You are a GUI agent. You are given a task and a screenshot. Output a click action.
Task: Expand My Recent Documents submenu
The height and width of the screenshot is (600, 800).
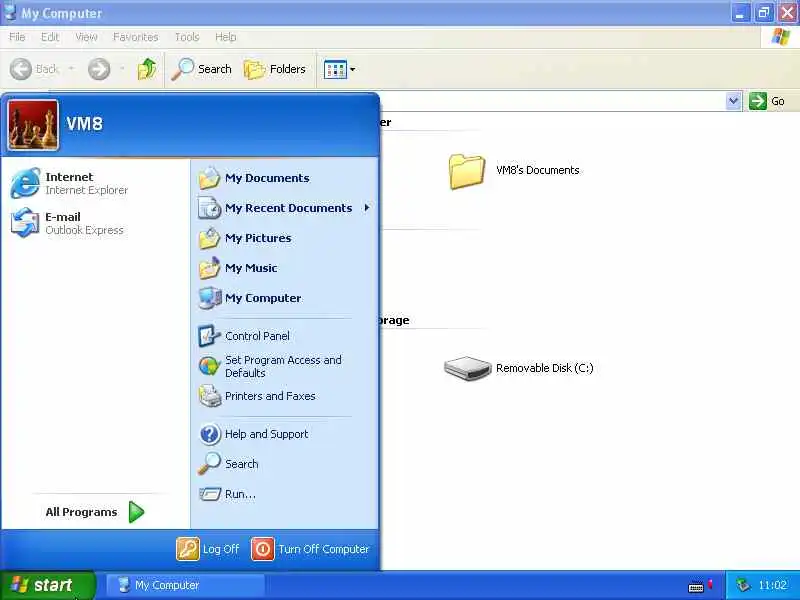point(283,208)
